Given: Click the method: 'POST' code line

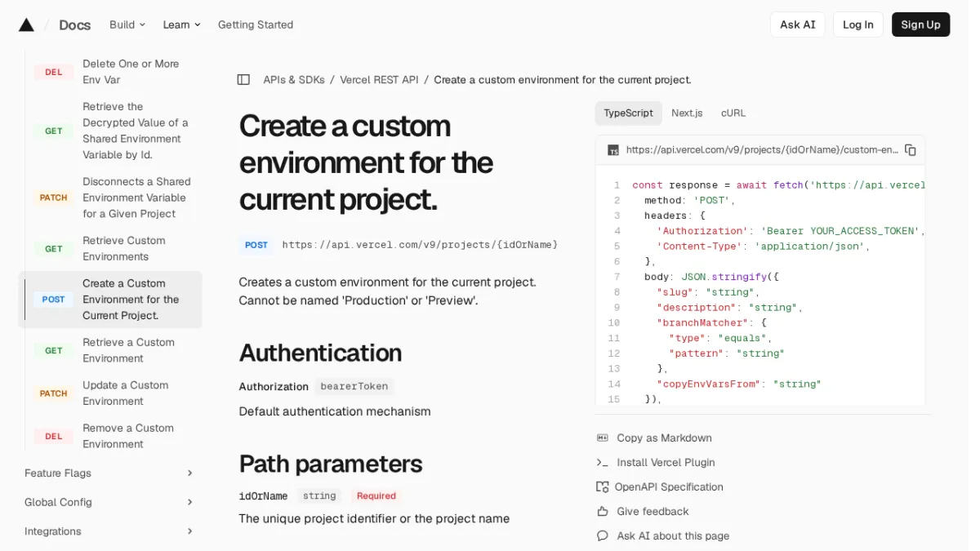Looking at the screenshot, I should (690, 201).
